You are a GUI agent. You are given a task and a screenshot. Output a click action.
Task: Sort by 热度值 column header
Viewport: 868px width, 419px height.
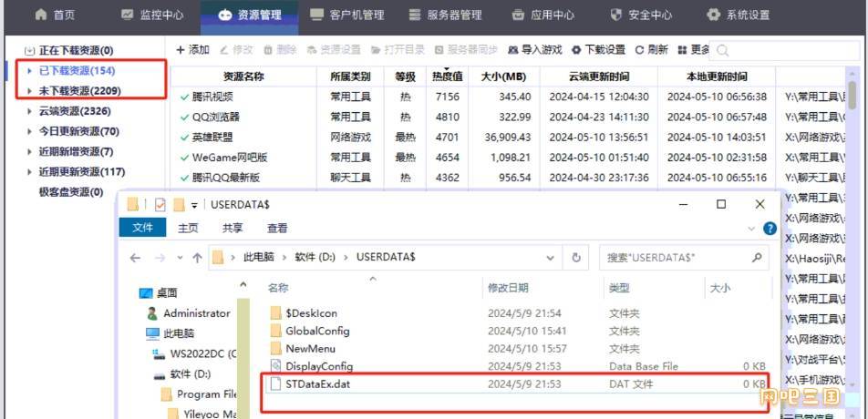[448, 77]
